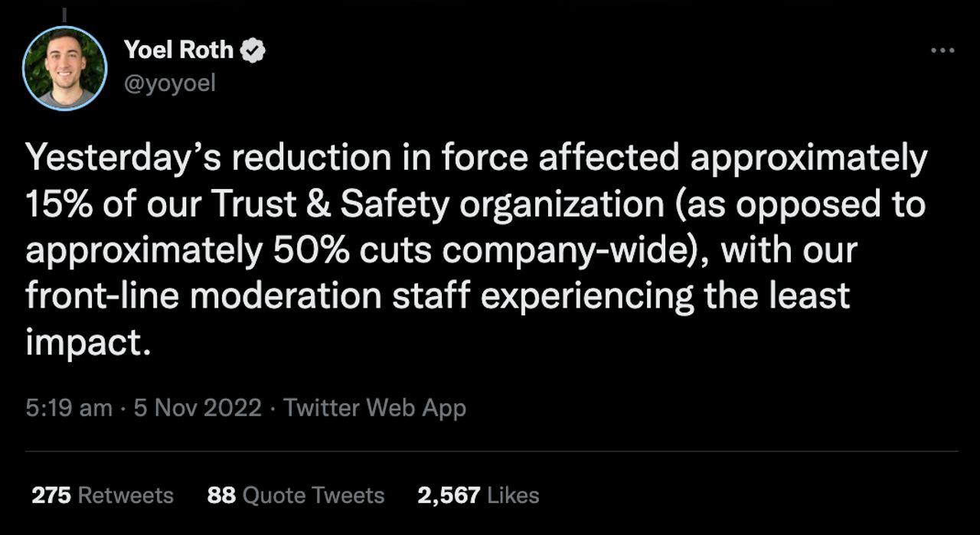View the 2,567 Likes list
Image resolution: width=980 pixels, height=535 pixels.
click(478, 495)
